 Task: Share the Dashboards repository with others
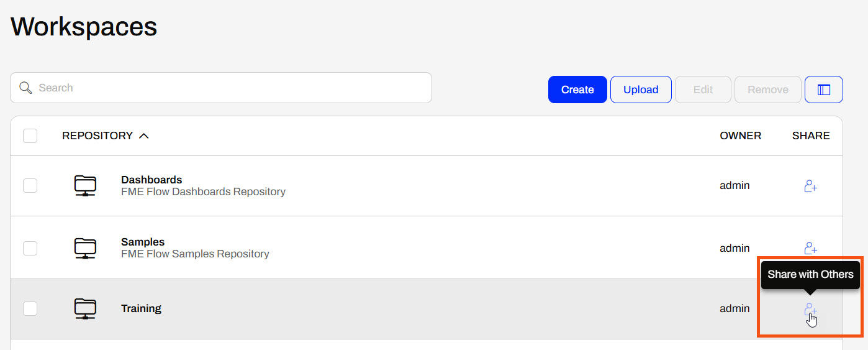pyautogui.click(x=810, y=186)
